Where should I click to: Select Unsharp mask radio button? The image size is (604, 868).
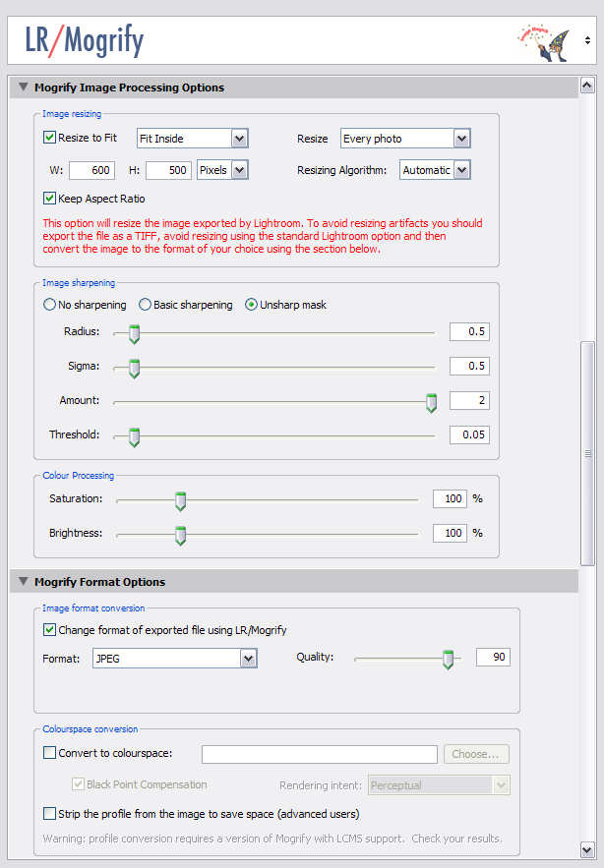251,305
